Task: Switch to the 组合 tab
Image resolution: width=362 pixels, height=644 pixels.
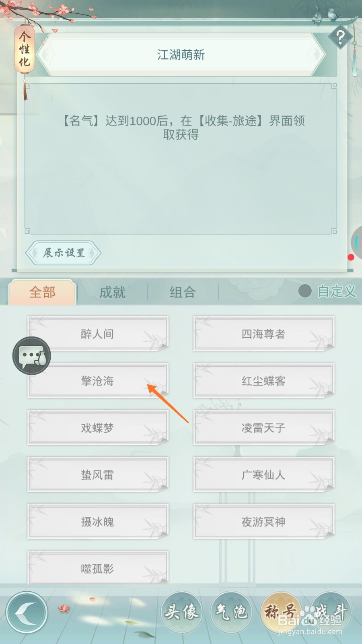Action: (x=183, y=292)
